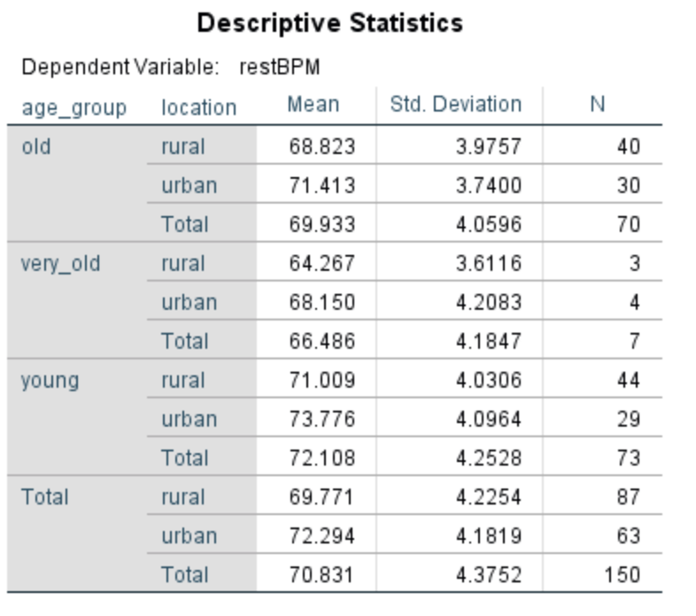Click mean value 73.776
Screen dimensions: 696x616
tap(321, 420)
